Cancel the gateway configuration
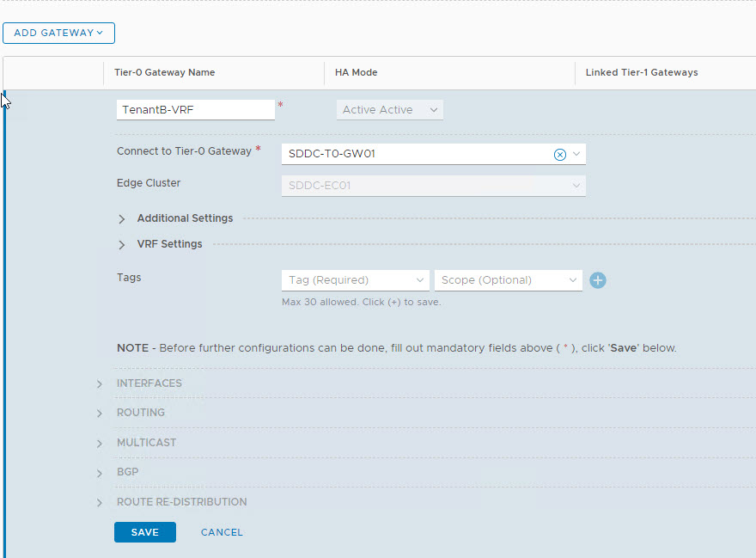This screenshot has width=756, height=558. [x=222, y=532]
